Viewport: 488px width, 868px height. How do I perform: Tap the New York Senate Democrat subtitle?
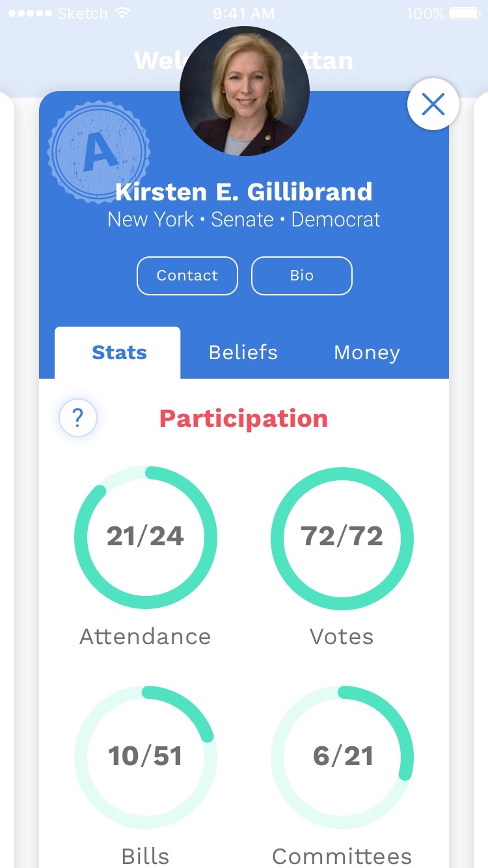click(x=244, y=220)
